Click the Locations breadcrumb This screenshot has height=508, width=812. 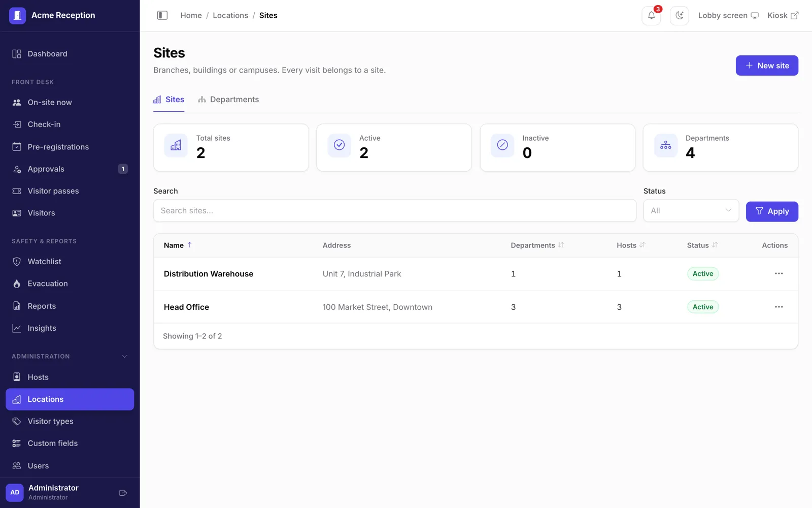tap(230, 15)
